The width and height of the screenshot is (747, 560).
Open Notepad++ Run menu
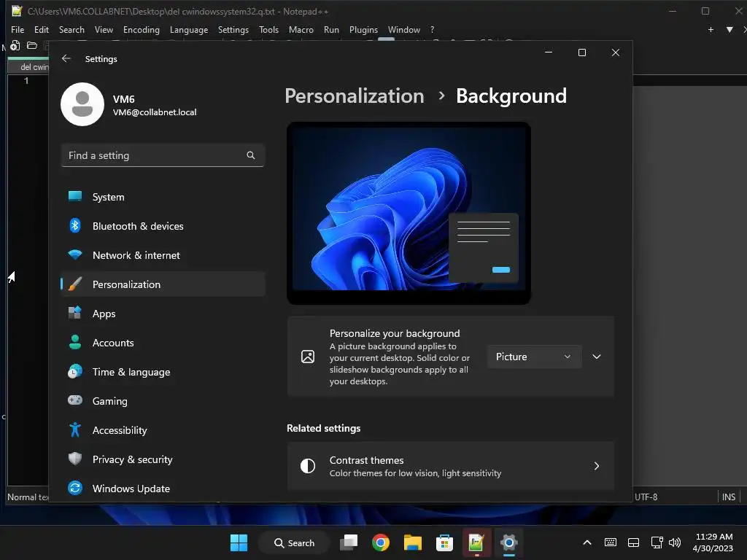tap(332, 29)
